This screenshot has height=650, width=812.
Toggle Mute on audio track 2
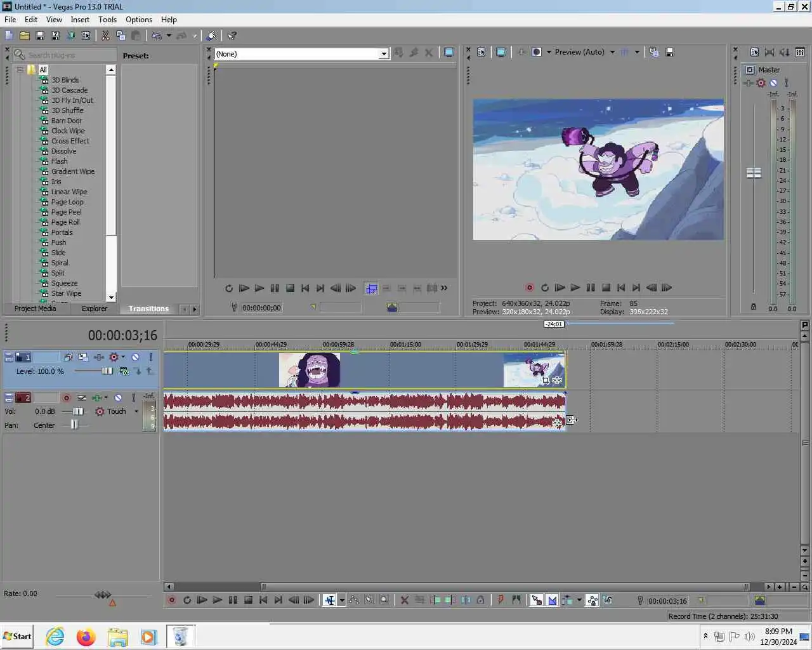(x=118, y=398)
